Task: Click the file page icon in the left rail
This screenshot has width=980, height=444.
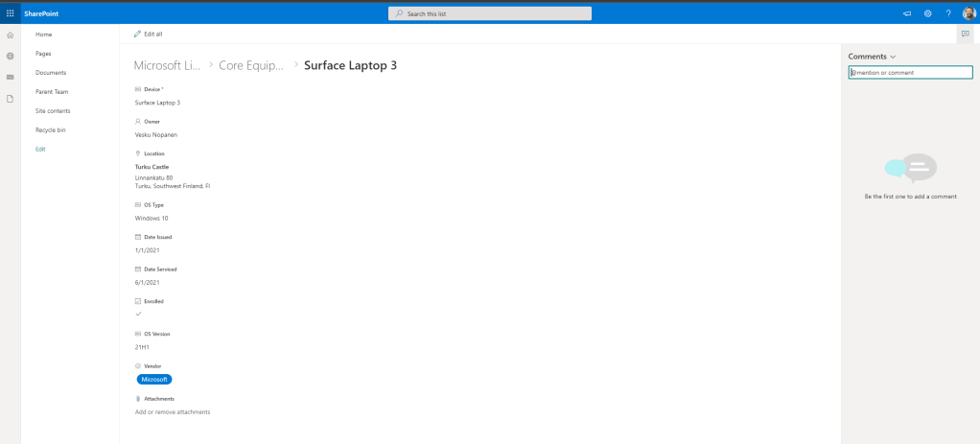Action: point(11,99)
